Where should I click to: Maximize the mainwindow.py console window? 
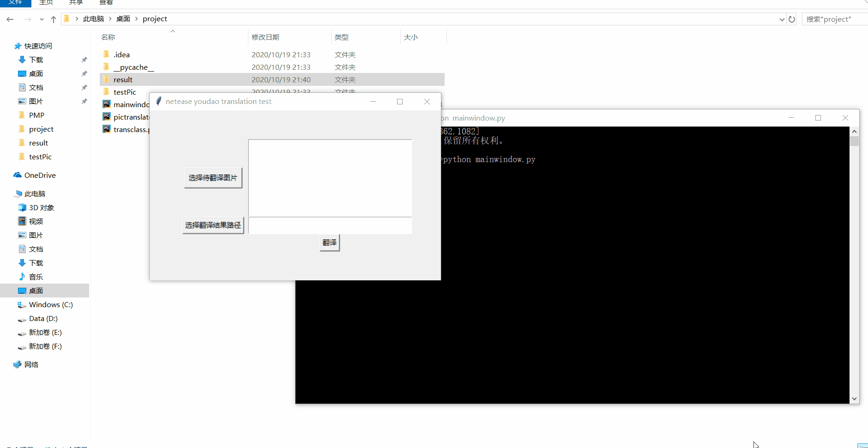[x=818, y=118]
